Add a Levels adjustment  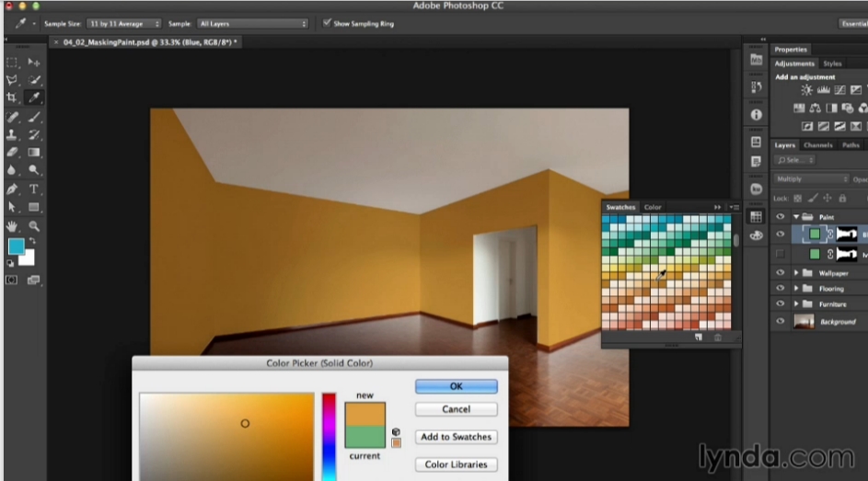(823, 90)
